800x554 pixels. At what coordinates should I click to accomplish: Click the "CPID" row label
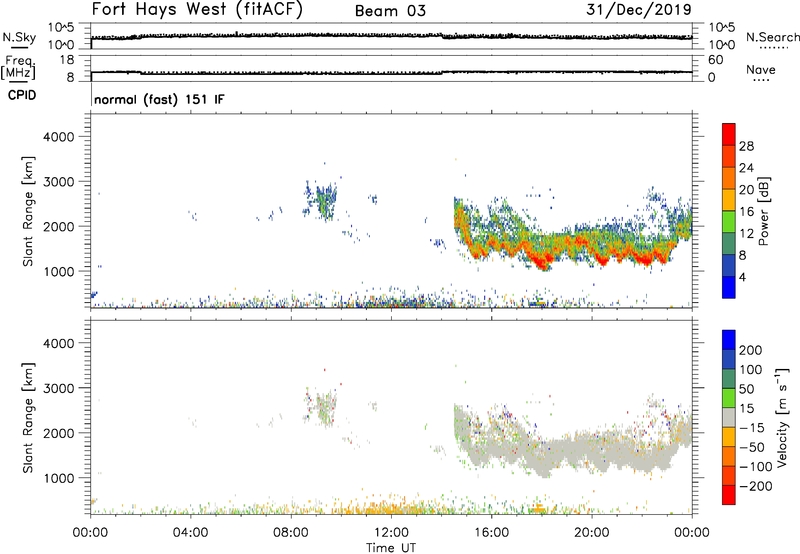click(22, 95)
